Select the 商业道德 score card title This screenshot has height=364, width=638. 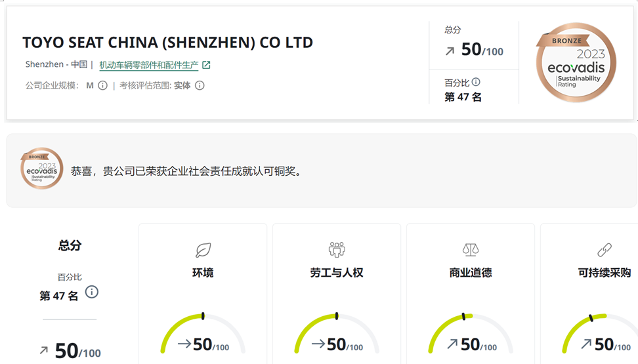coord(471,272)
